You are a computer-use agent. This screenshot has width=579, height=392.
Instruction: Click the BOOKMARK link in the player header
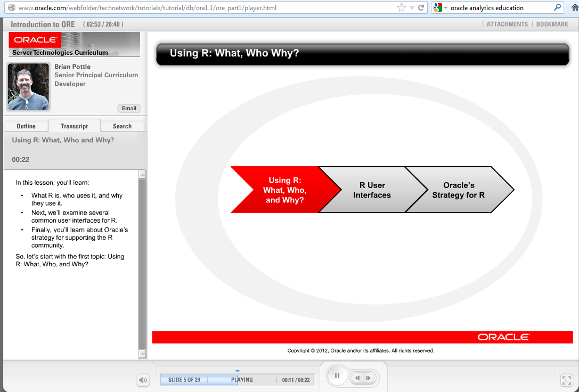(x=552, y=24)
